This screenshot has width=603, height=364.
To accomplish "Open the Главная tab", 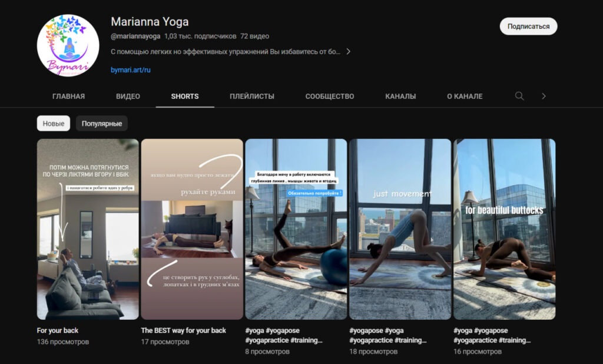I will click(x=68, y=97).
